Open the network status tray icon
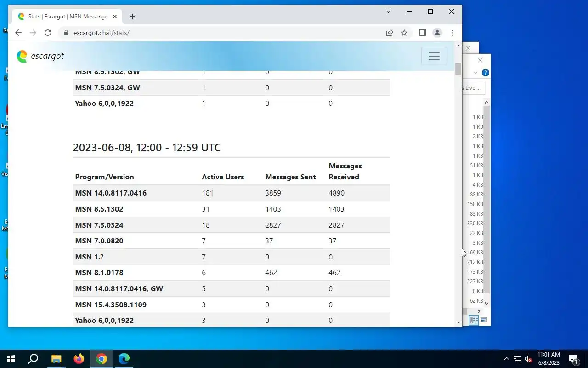The image size is (588, 368). click(518, 359)
